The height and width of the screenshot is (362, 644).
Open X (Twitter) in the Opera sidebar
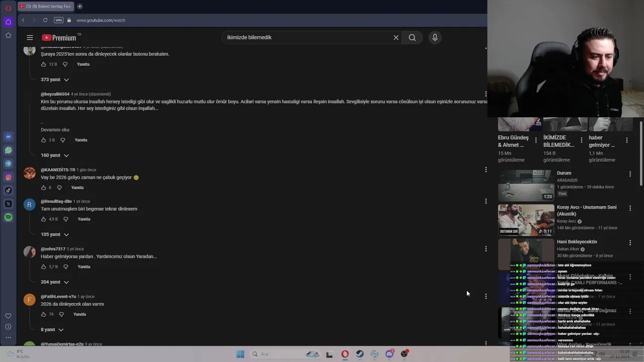8,204
